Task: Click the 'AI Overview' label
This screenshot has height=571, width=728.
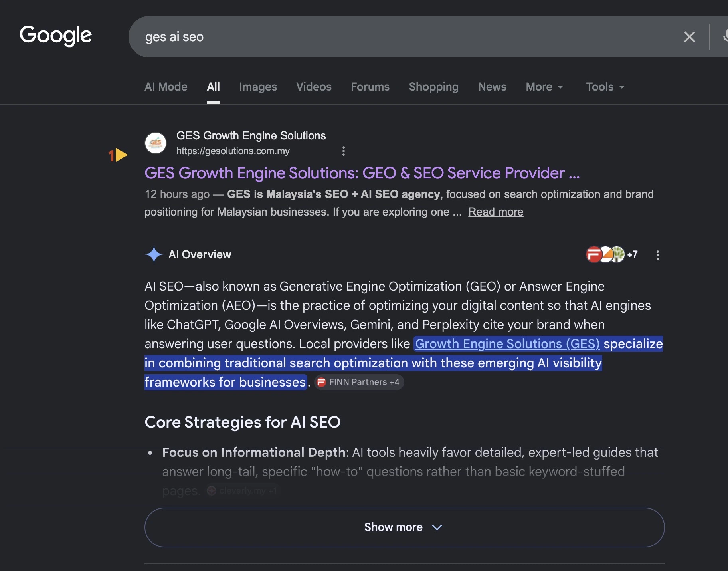Action: click(200, 254)
